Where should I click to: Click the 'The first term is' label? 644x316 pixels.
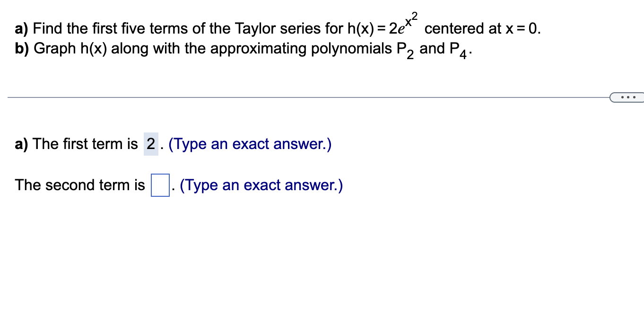coord(85,144)
